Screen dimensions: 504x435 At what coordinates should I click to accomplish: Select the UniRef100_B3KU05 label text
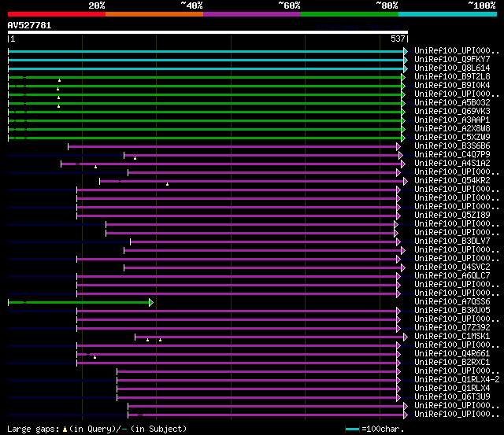click(452, 311)
